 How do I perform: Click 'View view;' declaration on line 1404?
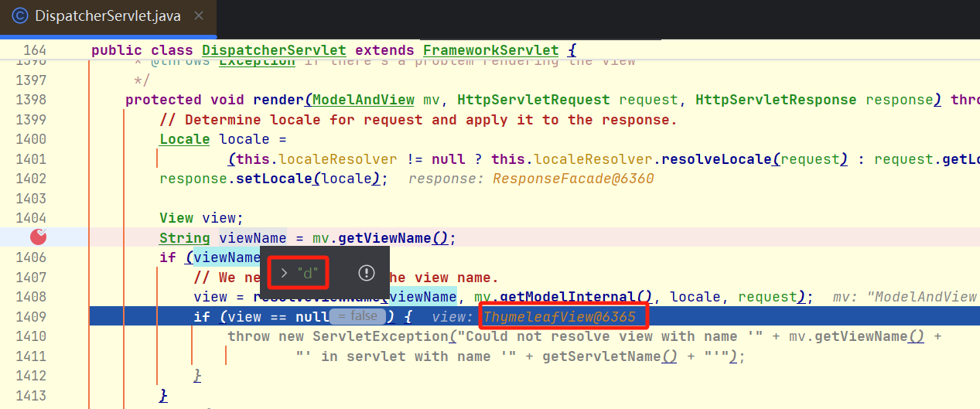202,218
